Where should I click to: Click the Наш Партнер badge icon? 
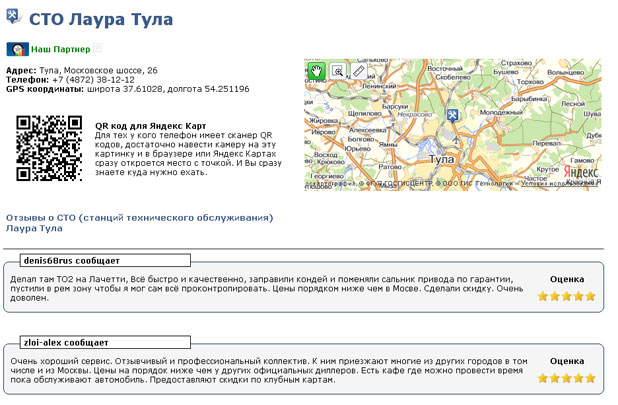coord(17,48)
